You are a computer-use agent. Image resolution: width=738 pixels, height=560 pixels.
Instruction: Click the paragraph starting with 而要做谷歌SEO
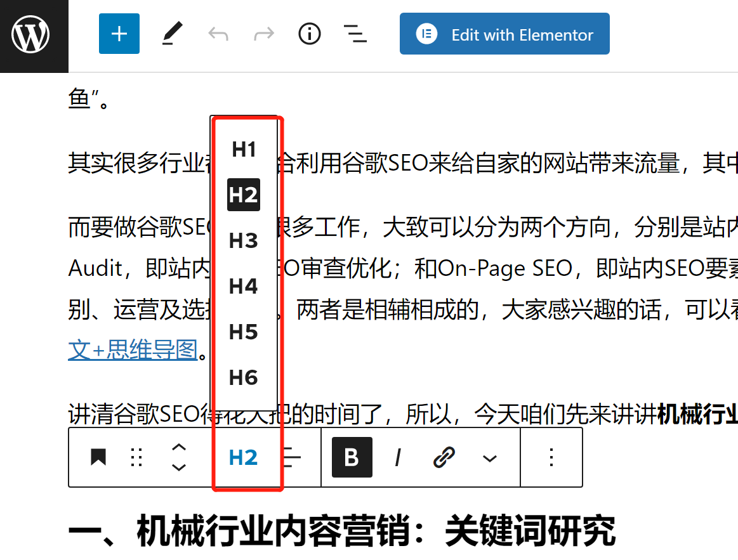point(403,288)
